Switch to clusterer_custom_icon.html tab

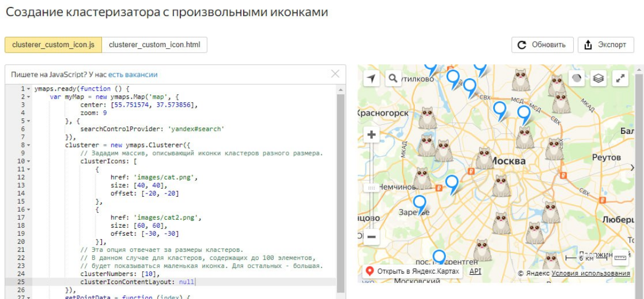click(x=155, y=45)
